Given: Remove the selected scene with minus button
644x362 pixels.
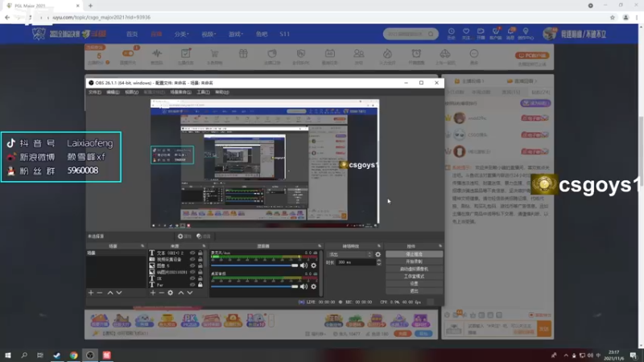Looking at the screenshot, I should [x=99, y=293].
